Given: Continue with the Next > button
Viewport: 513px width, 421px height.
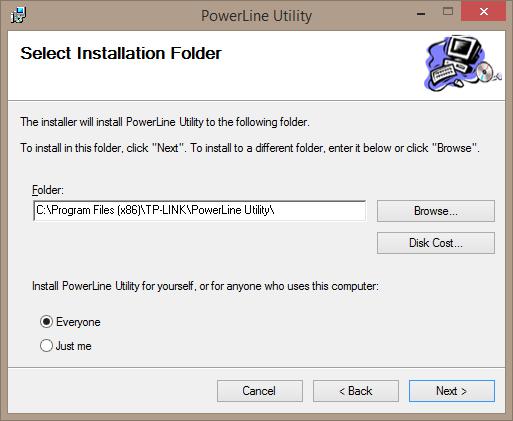Looking at the screenshot, I should (452, 391).
